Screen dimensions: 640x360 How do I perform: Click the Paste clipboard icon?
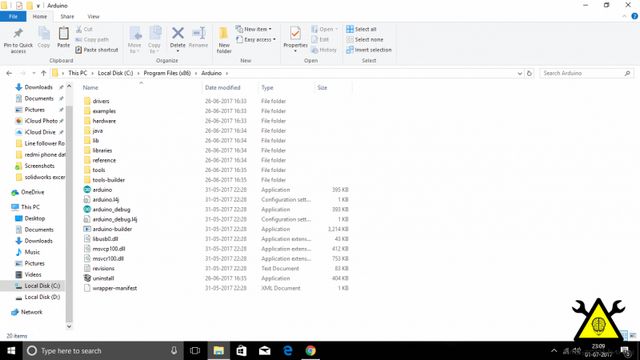pos(63,33)
